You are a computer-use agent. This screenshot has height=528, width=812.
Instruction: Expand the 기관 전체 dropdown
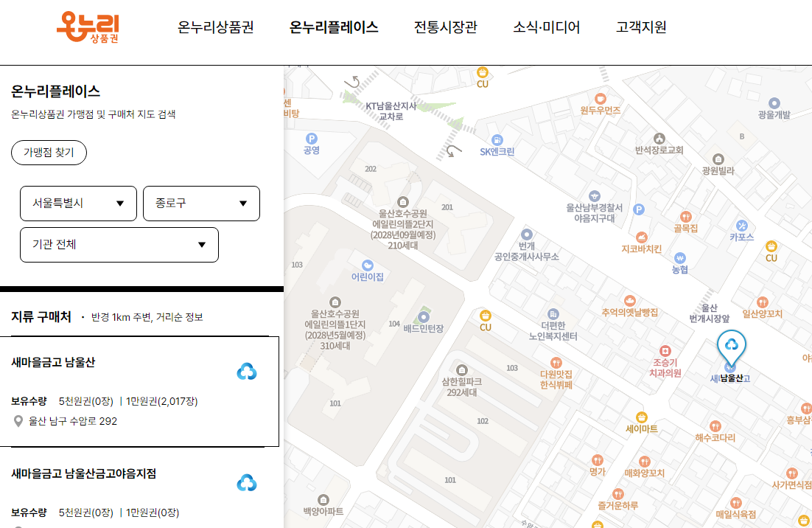(119, 245)
